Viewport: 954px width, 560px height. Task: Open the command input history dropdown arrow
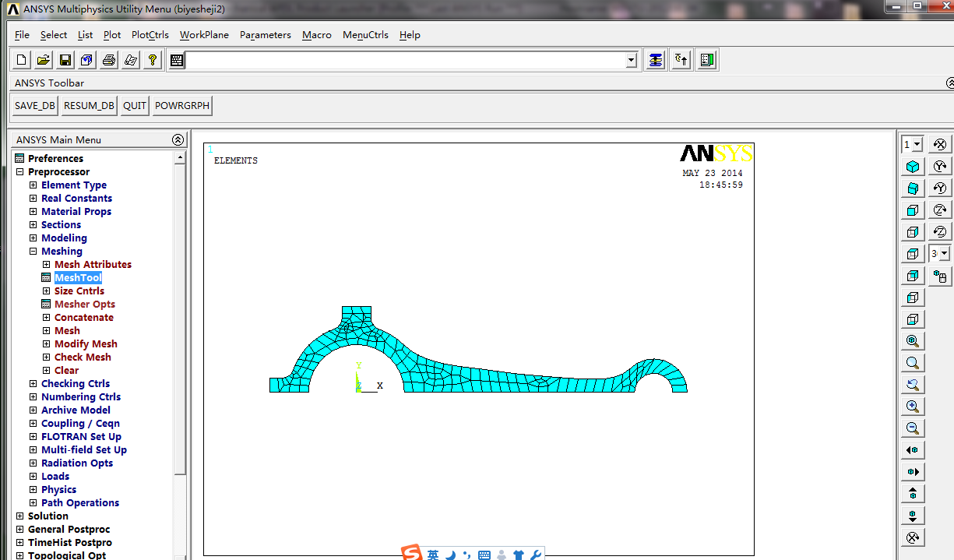pos(632,61)
